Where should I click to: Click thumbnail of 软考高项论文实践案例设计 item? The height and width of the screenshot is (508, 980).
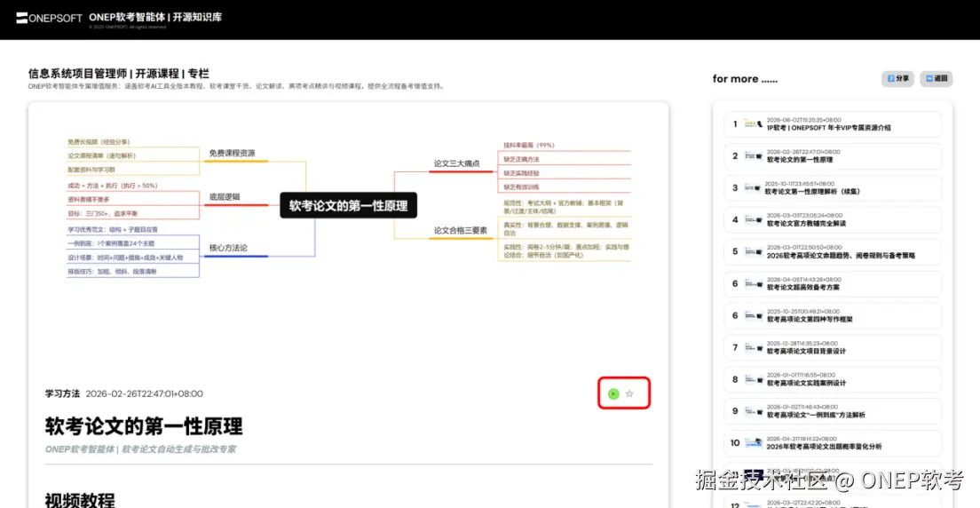click(x=753, y=380)
